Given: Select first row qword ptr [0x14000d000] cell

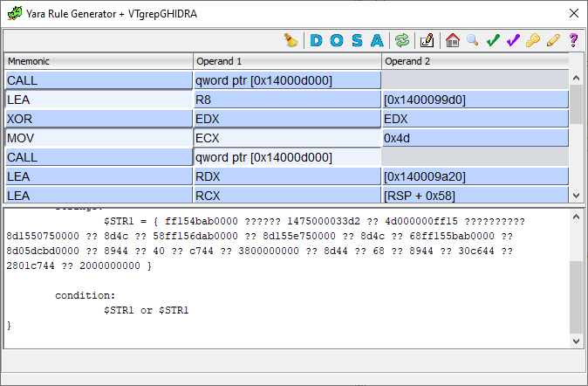Looking at the screenshot, I should coord(287,80).
